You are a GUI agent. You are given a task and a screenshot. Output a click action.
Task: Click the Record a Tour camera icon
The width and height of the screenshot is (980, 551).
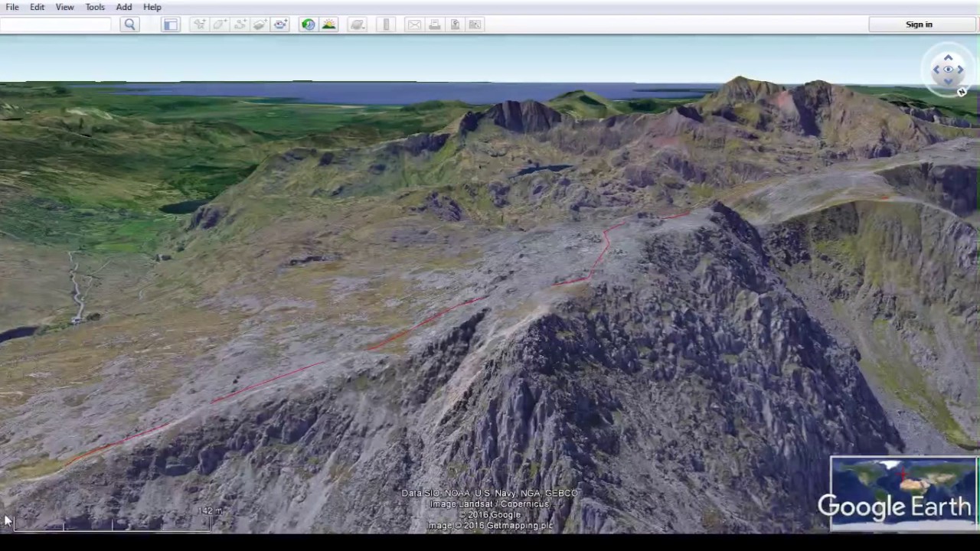pyautogui.click(x=280, y=24)
